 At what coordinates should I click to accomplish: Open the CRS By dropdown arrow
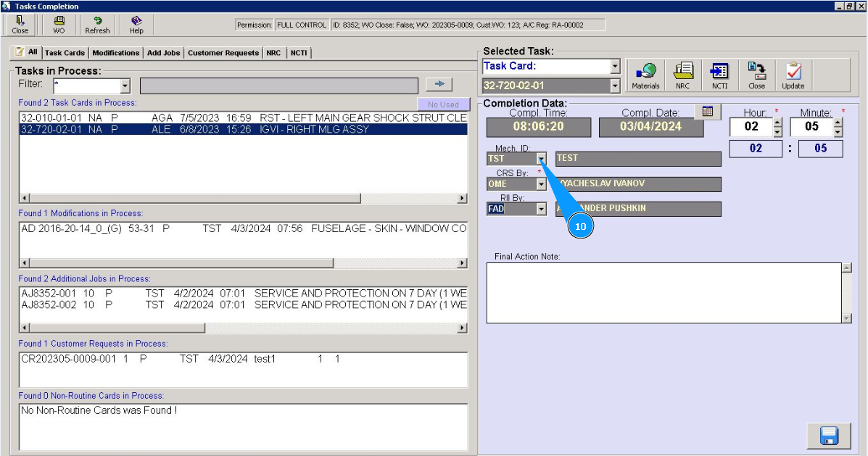542,183
